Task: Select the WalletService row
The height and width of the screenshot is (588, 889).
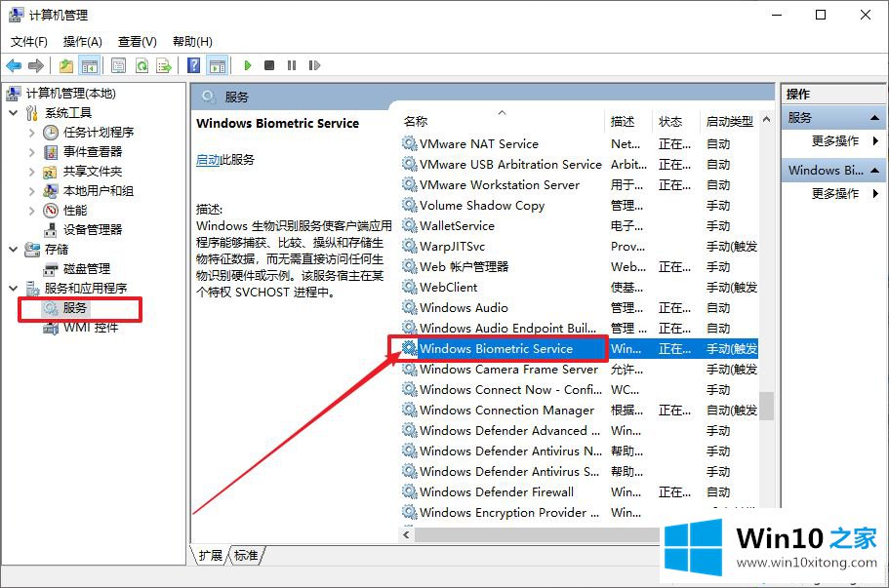Action: (x=579, y=226)
